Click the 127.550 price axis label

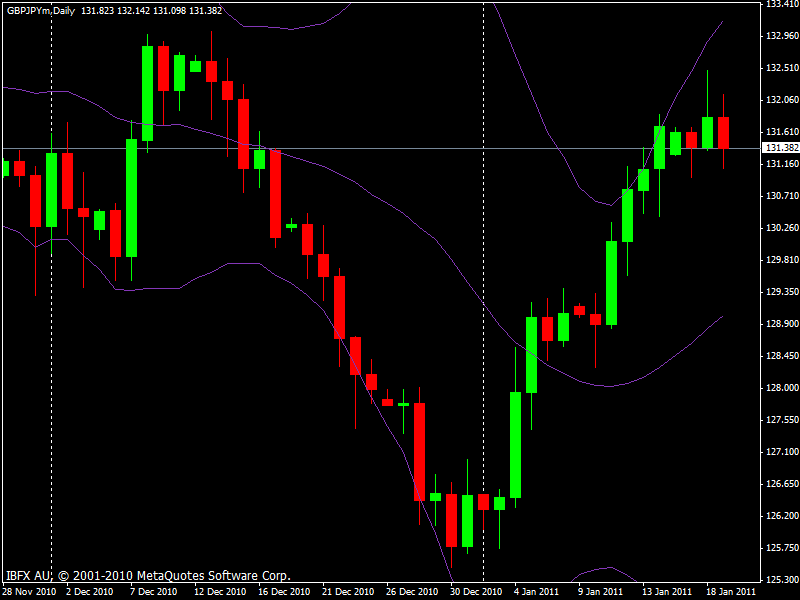tap(782, 420)
